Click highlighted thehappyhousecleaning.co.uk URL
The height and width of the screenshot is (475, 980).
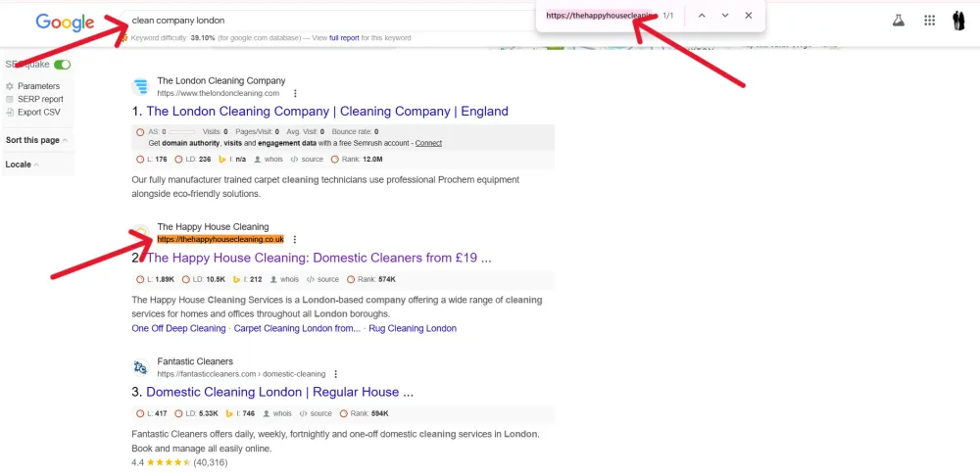point(220,239)
